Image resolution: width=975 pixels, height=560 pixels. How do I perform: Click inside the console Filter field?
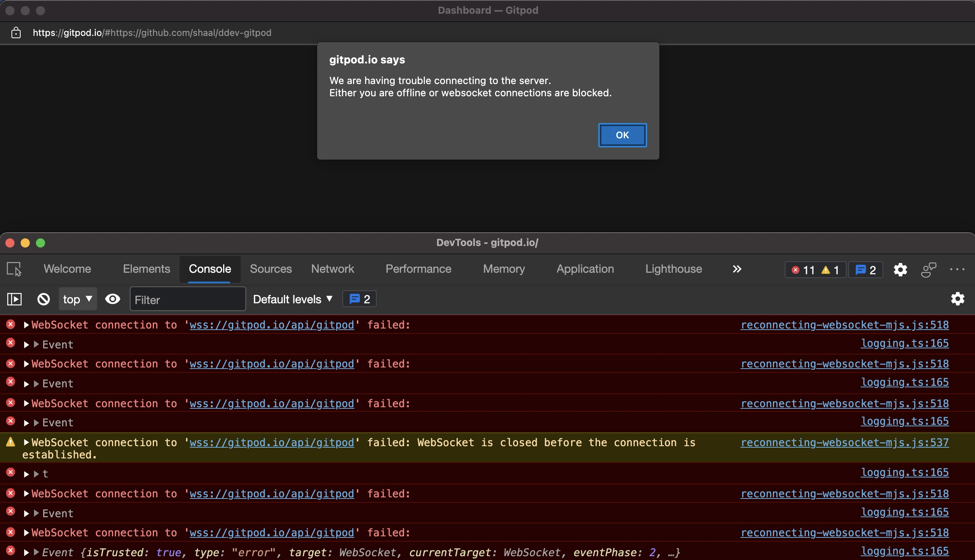coord(188,299)
